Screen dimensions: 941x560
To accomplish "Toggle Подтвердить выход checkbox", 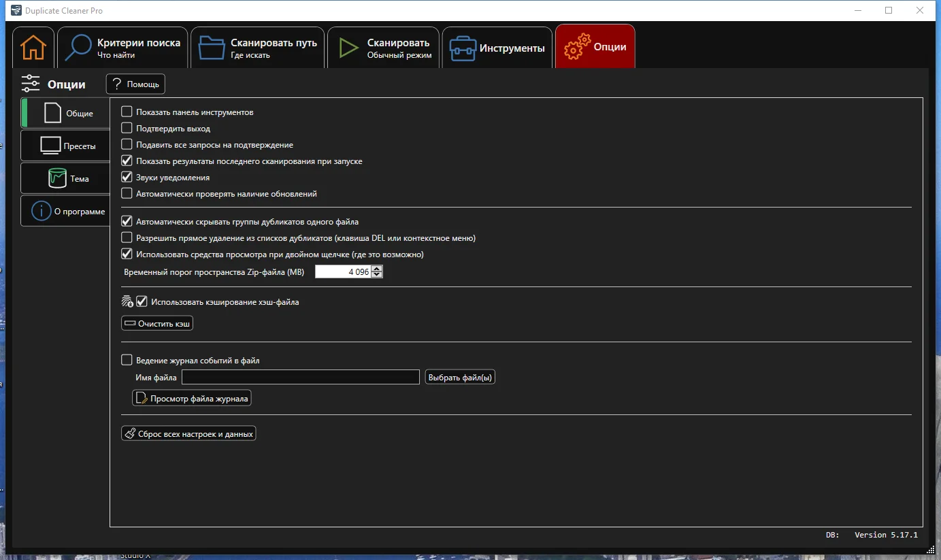I will pyautogui.click(x=127, y=128).
